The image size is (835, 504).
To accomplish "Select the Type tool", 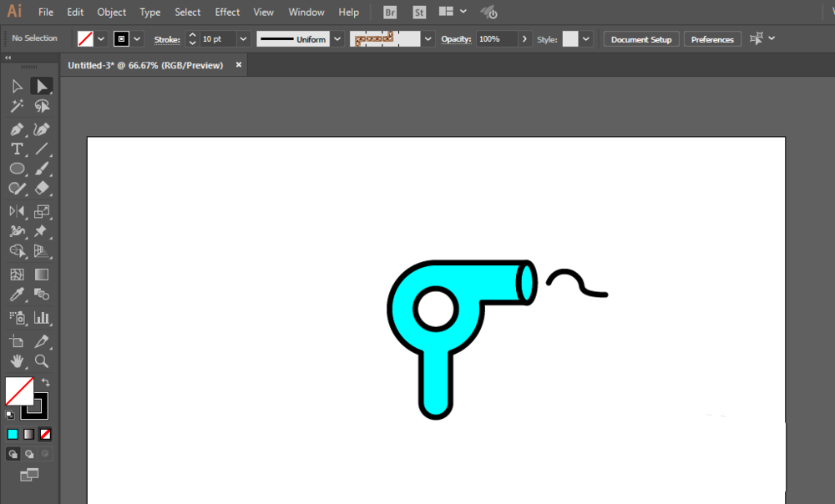I will click(x=17, y=149).
